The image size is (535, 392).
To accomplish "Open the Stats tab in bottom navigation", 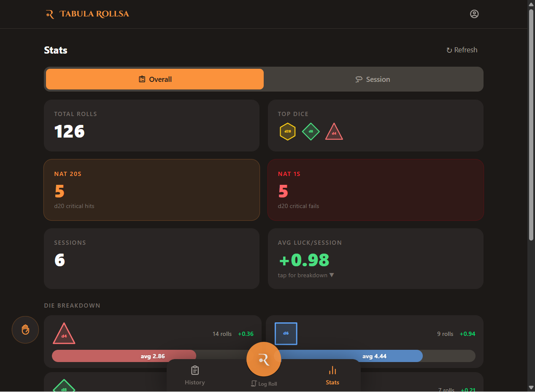I will click(332, 376).
